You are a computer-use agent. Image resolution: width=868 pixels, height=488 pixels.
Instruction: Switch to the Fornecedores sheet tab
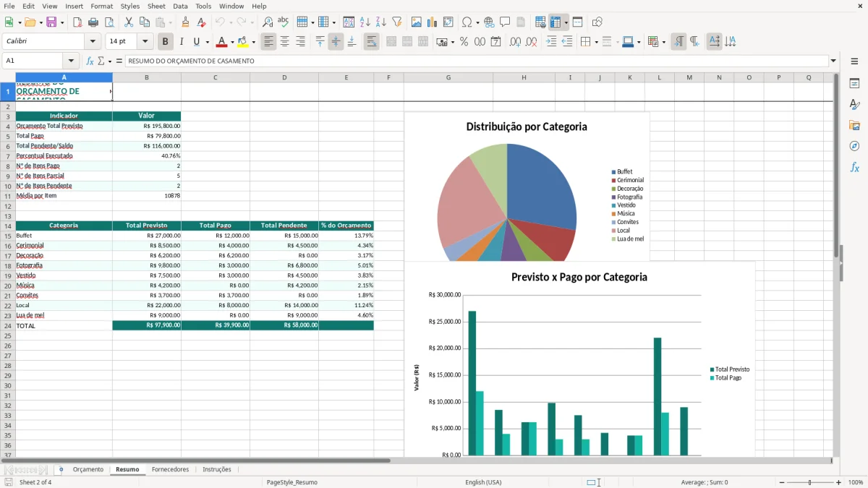(x=170, y=470)
